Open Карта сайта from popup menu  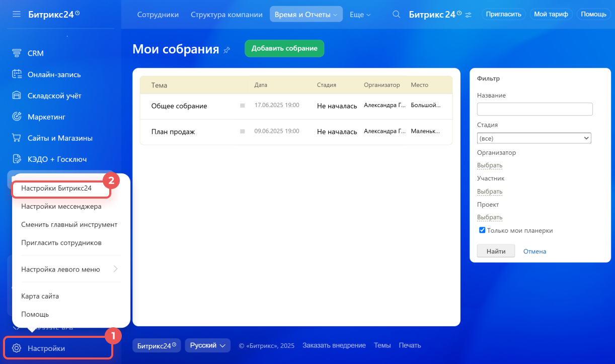click(40, 296)
